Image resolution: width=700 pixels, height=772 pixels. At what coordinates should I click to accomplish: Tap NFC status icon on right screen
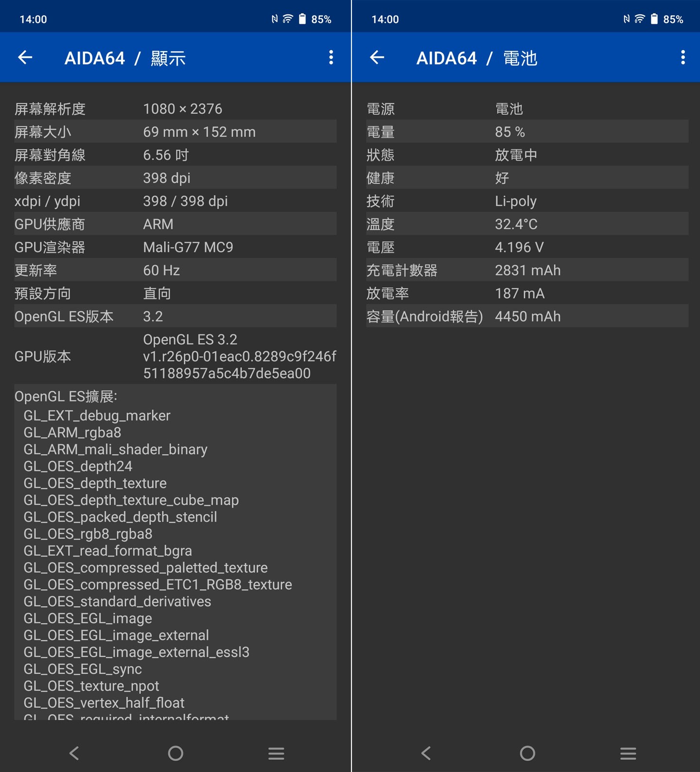627,19
